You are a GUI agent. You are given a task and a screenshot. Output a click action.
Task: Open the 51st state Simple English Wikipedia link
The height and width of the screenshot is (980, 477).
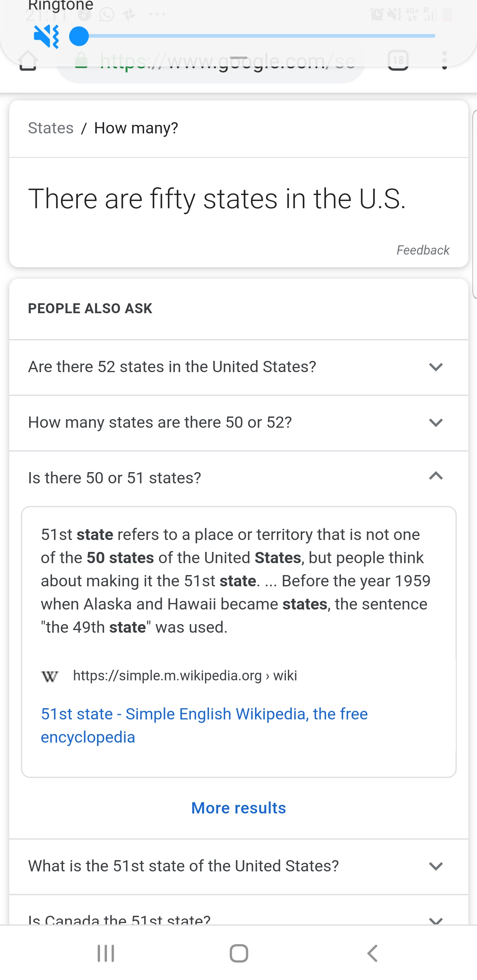pos(204,725)
